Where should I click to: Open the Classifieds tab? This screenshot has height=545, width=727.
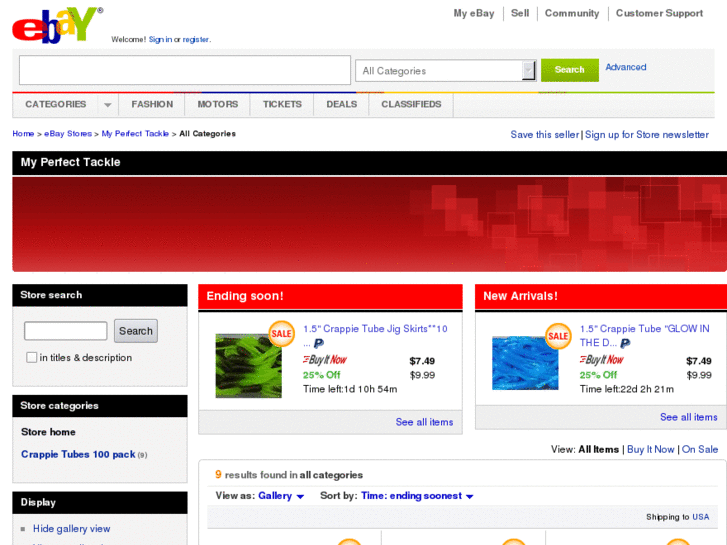tap(411, 104)
